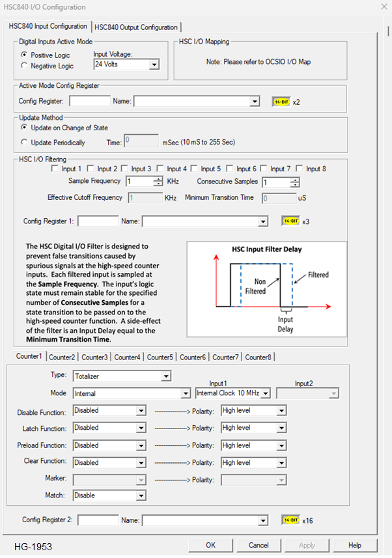This screenshot has height=558, width=392.
Task: Open the counter Type dropdown showing Totalizer
Action: 165,376
